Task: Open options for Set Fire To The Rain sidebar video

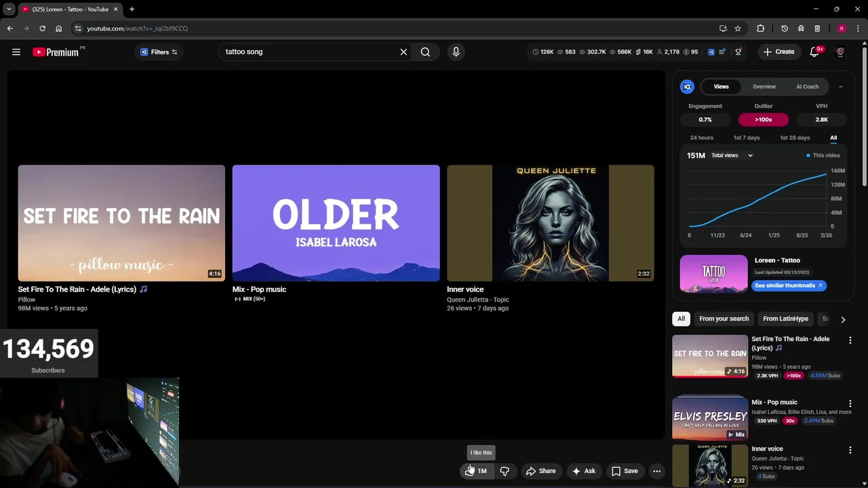Action: [850, 340]
